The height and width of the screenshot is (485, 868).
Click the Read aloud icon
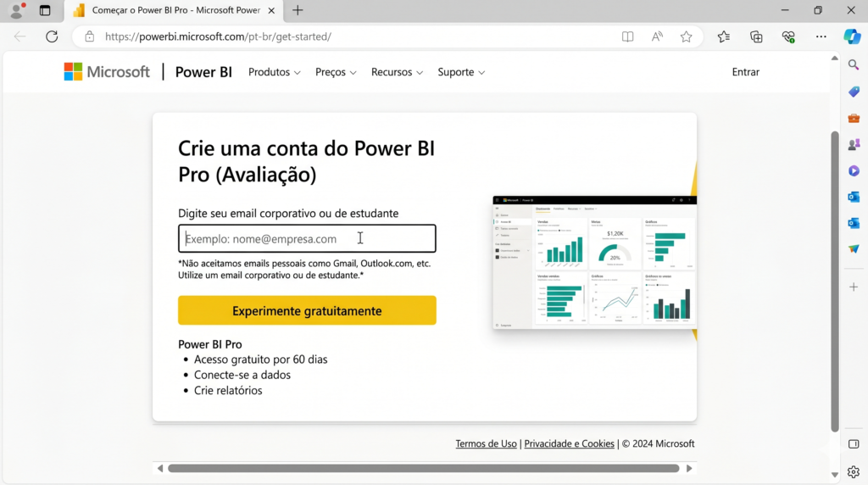pos(657,36)
